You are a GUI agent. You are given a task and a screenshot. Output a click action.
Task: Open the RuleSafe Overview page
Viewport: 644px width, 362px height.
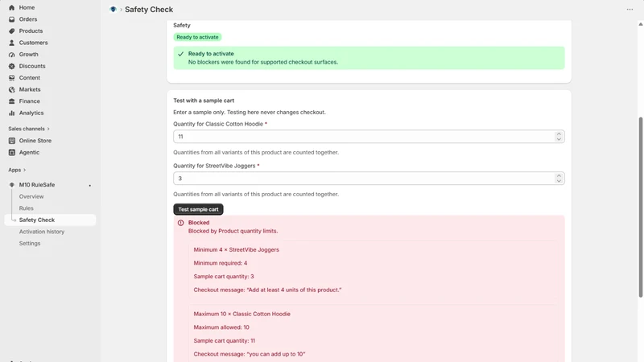31,196
